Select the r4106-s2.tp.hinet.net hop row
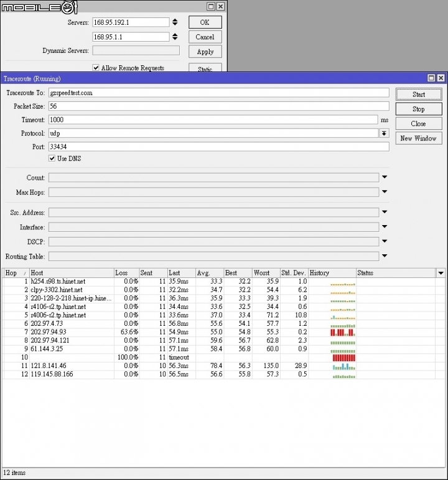448x480 pixels. [224, 307]
